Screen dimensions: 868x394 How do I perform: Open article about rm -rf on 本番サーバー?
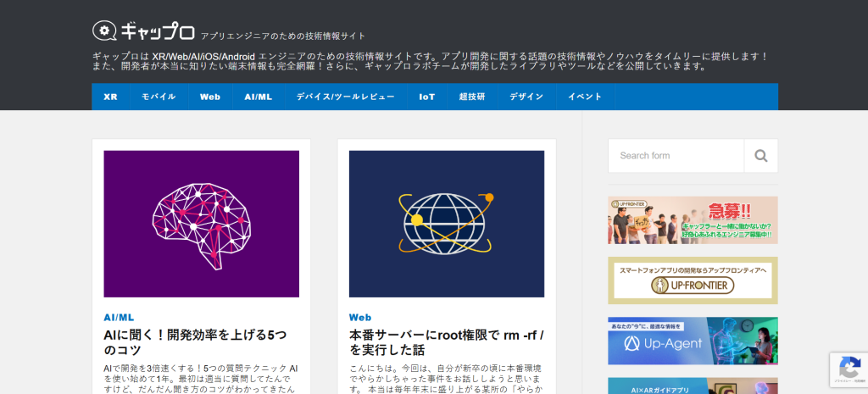click(x=446, y=341)
